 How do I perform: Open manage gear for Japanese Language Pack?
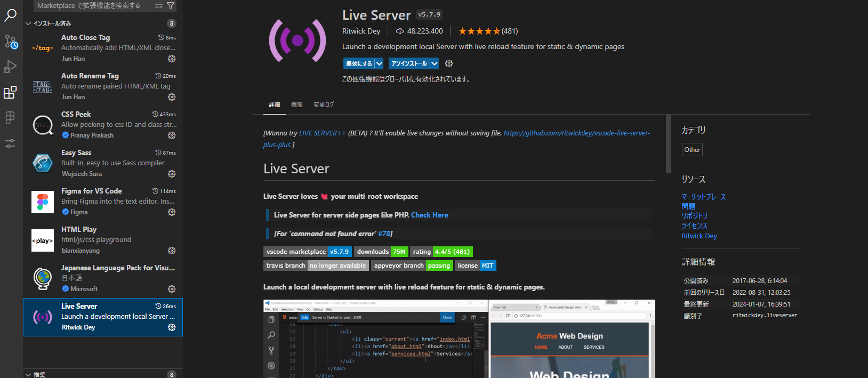point(172,289)
